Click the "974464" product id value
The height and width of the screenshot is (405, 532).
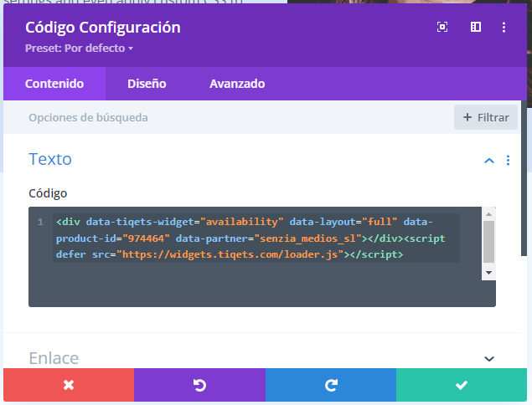[146, 238]
